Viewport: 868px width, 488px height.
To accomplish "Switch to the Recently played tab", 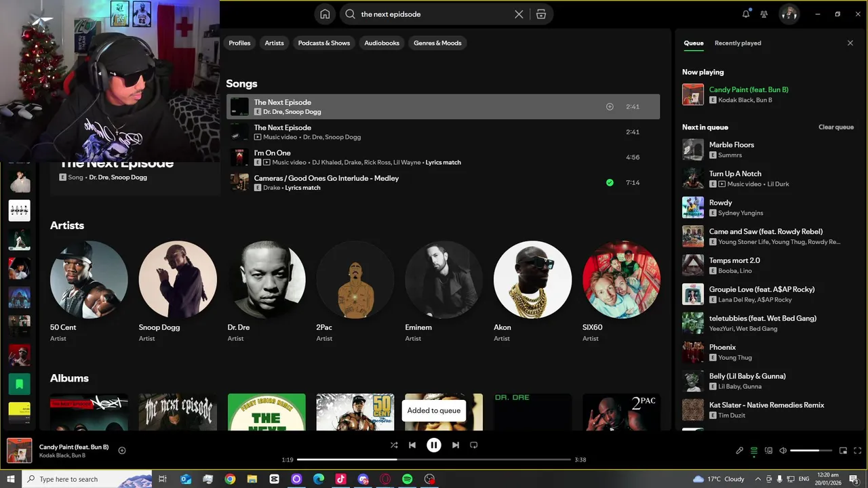I will [738, 43].
